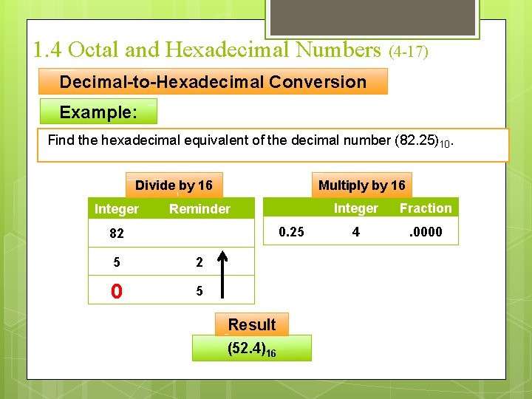Screen dimensions: 532x399
Task: Click the 'Reminder' column header
Action: click(x=199, y=208)
